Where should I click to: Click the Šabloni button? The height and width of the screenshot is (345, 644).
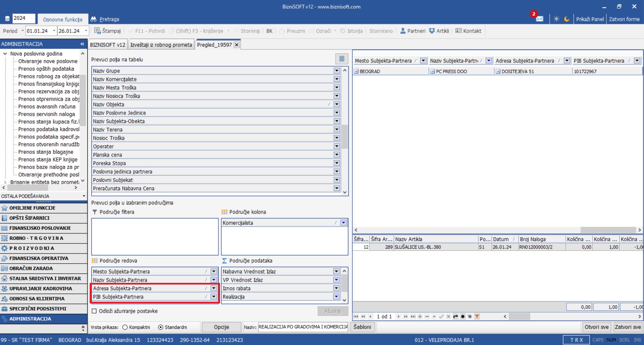pos(362,327)
